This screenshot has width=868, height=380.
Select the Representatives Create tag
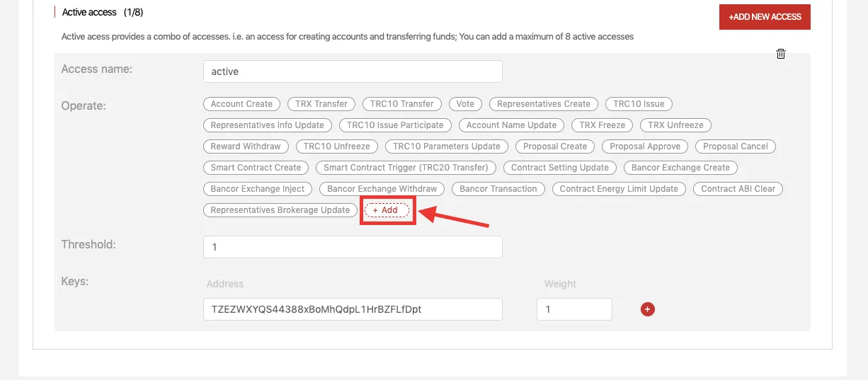tap(544, 104)
